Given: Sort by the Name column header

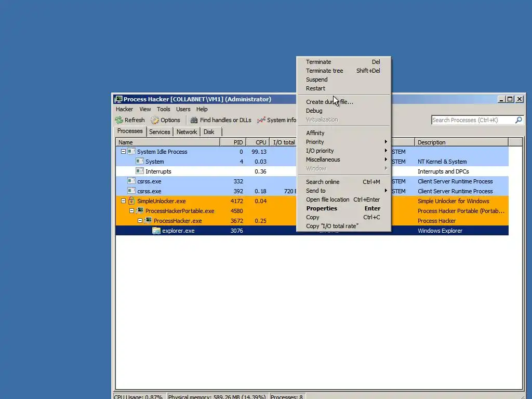Looking at the screenshot, I should click(x=168, y=142).
